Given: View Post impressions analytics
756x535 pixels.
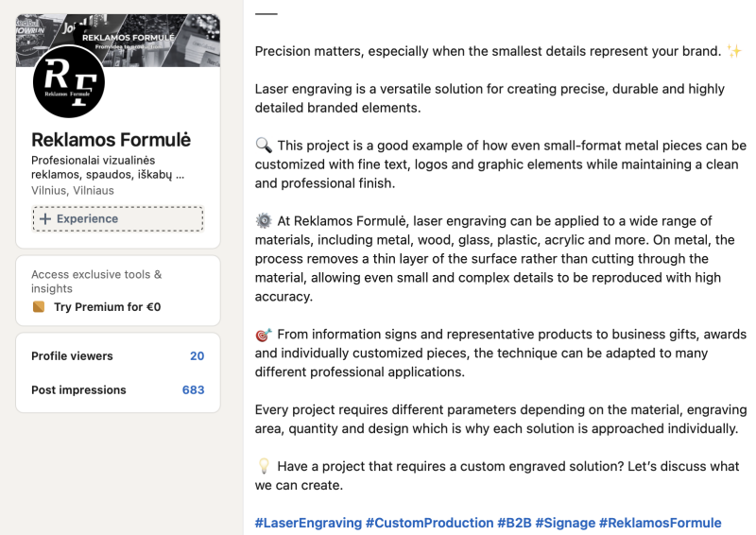Looking at the screenshot, I should pos(78,389).
